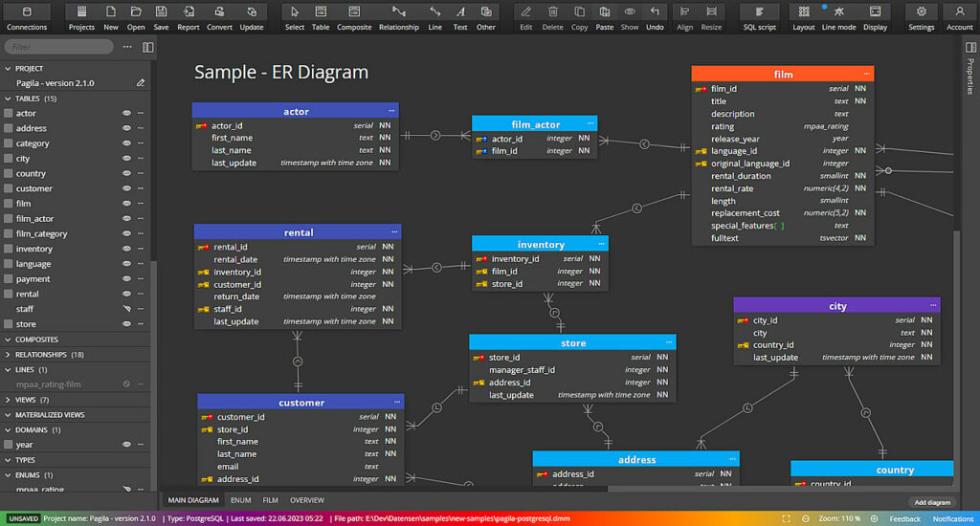Collapse the LINES (1) section
Viewport: 980px width, 526px height.
pos(8,369)
